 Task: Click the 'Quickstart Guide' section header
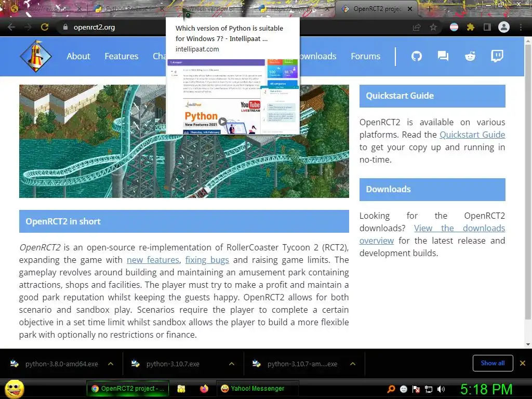click(x=432, y=96)
